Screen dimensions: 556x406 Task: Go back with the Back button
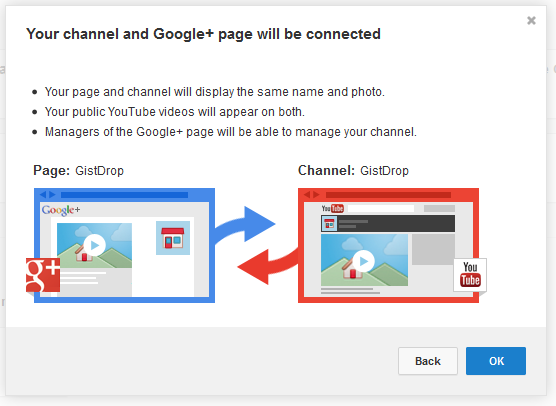428,361
